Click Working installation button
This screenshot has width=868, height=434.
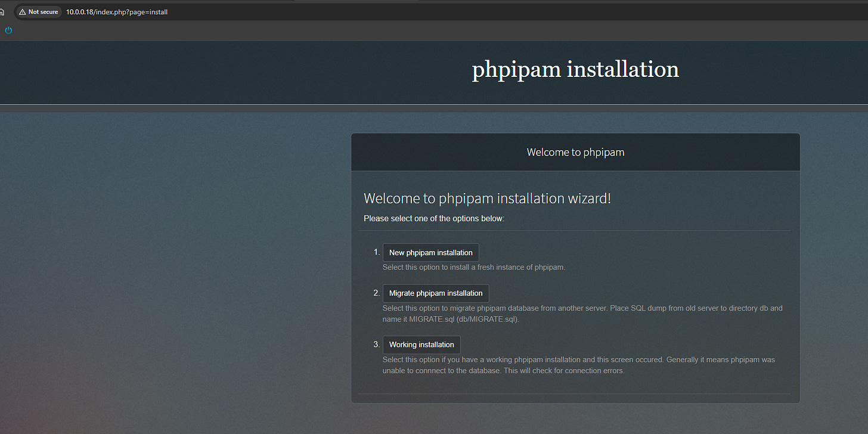(421, 345)
